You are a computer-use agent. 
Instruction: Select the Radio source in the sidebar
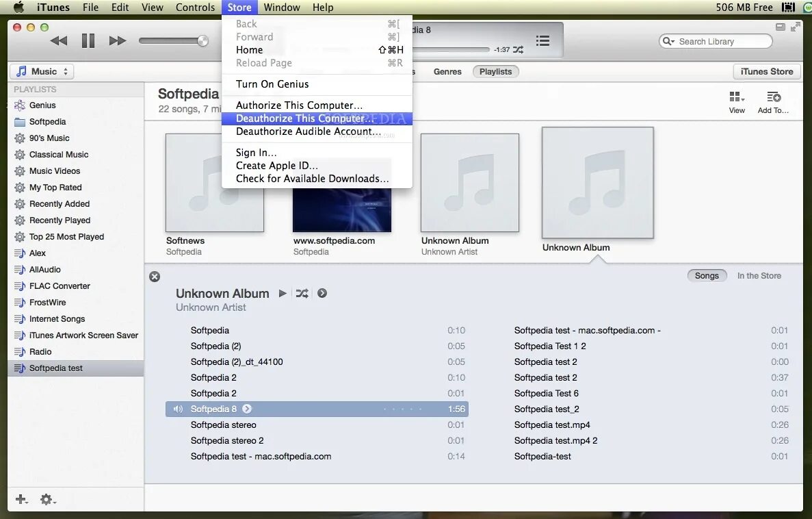[x=41, y=351]
